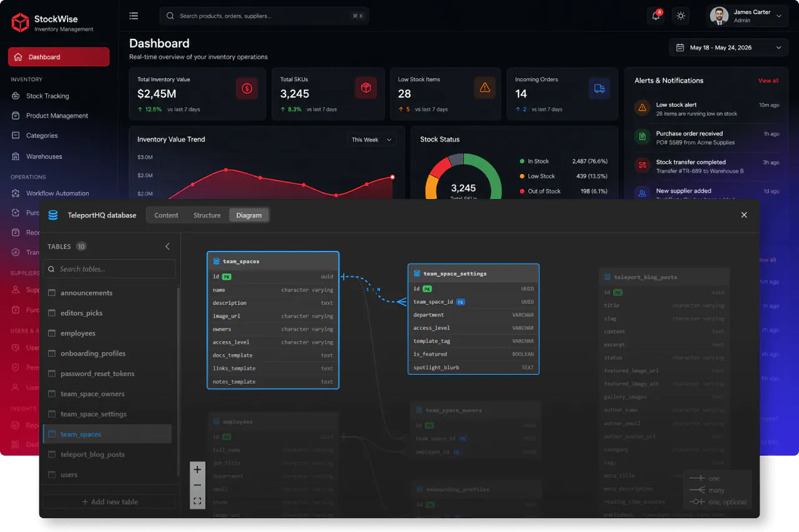Viewport: 799px width, 532px height.
Task: Open Purchase order received notification
Action: point(706,138)
